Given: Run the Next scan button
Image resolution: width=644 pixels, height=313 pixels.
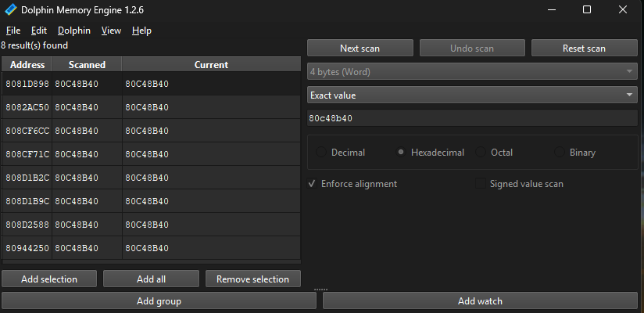Looking at the screenshot, I should [x=360, y=48].
